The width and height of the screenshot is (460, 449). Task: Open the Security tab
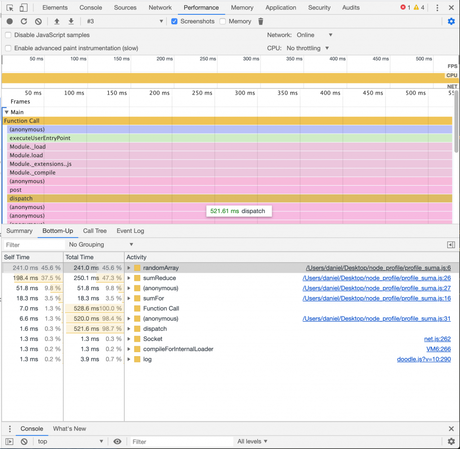click(319, 8)
